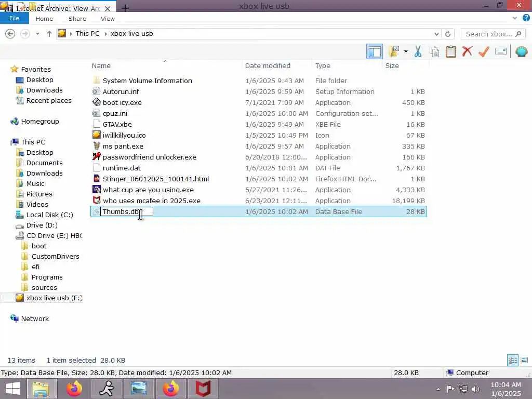This screenshot has width=532, height=399.
Task: Open the recent locations dropdown
Action: click(x=37, y=34)
